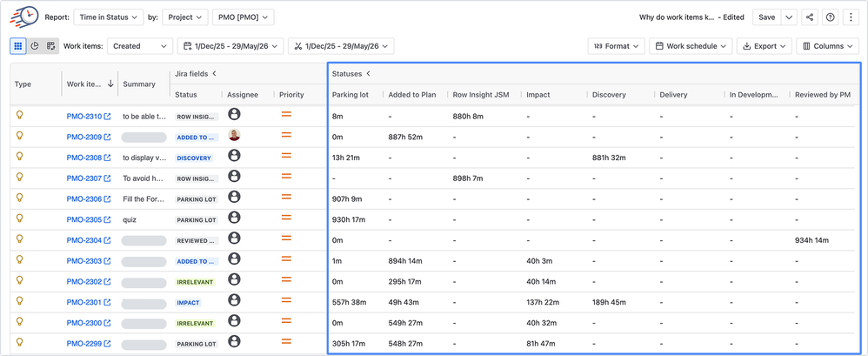Click the Time in Status app logo
Viewport: 868px width, 356px height.
[24, 17]
